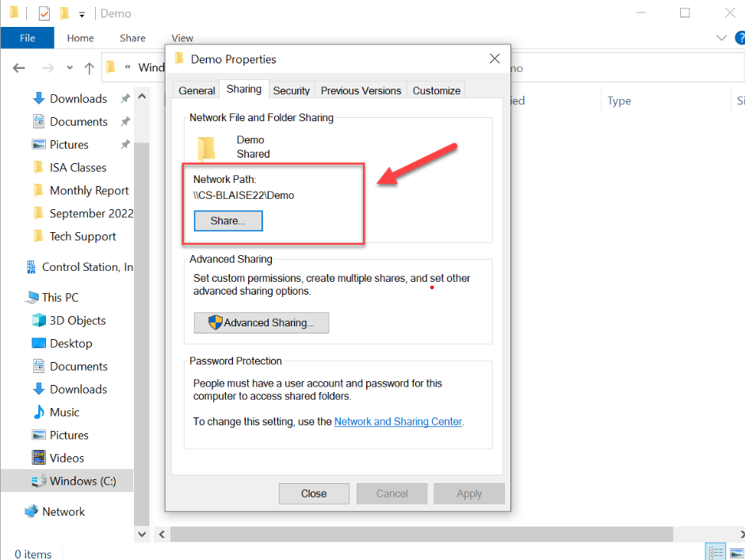Close the Demo Properties dialog with X

point(495,59)
